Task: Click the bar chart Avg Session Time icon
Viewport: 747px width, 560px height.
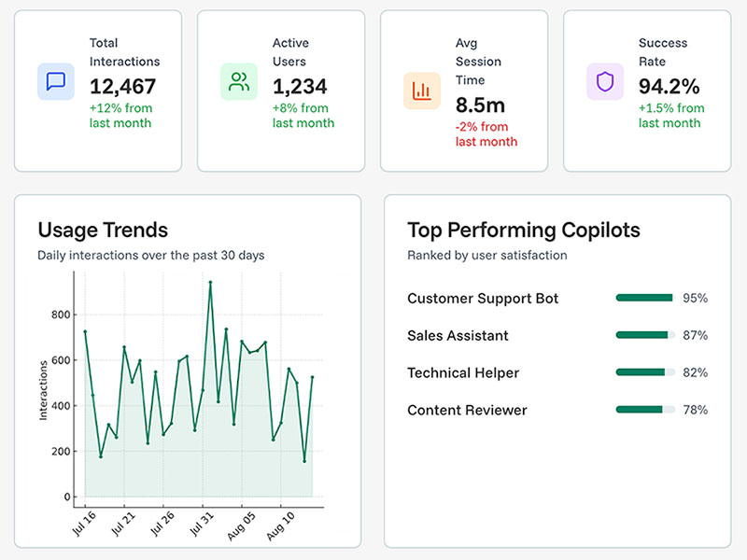Action: [422, 91]
